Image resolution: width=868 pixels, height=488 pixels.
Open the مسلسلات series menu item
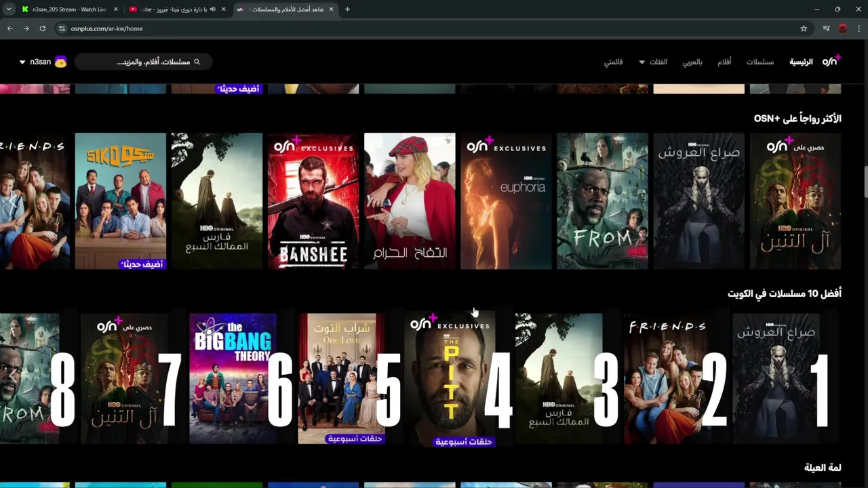[x=760, y=62]
